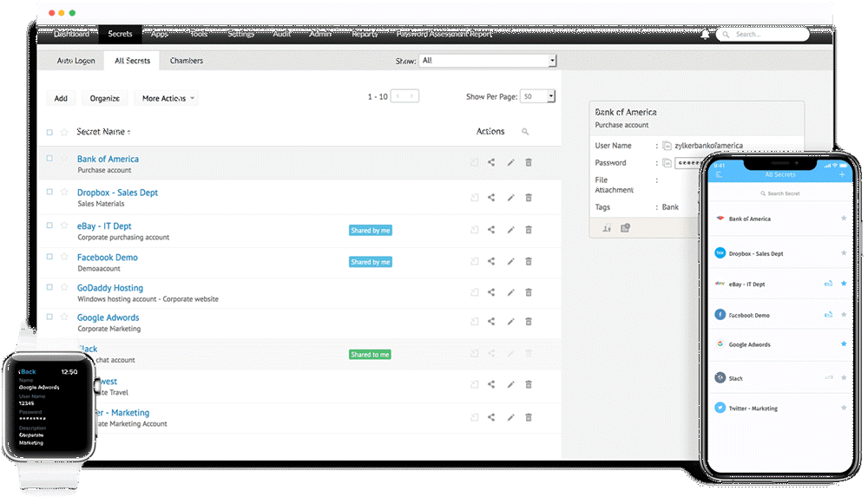Edit the Google Adwords secret
This screenshot has height=497, width=868.
(x=510, y=321)
